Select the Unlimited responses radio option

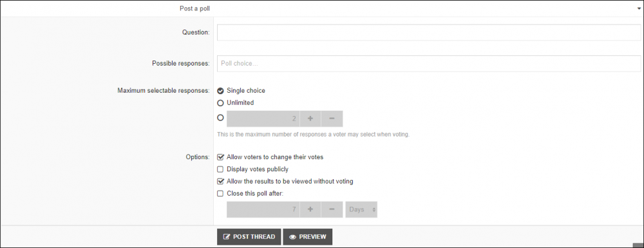[x=220, y=103]
